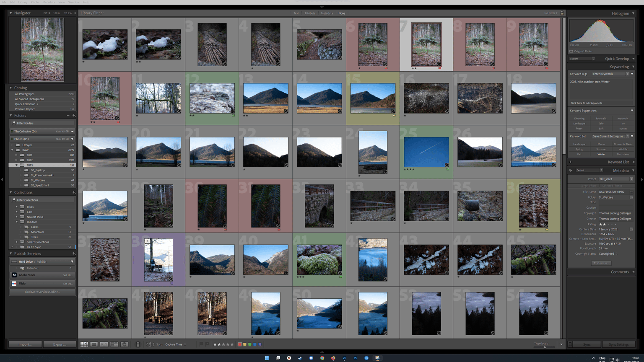Open Windows Start menu
Screen dimensions: 644x362
[x=267, y=358]
